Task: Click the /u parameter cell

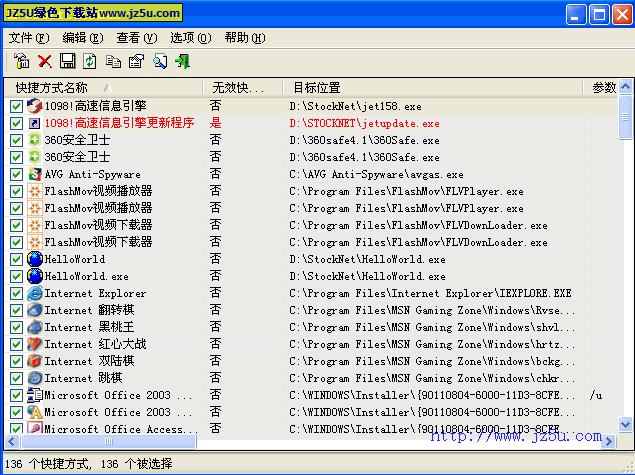Action: pyautogui.click(x=596, y=395)
